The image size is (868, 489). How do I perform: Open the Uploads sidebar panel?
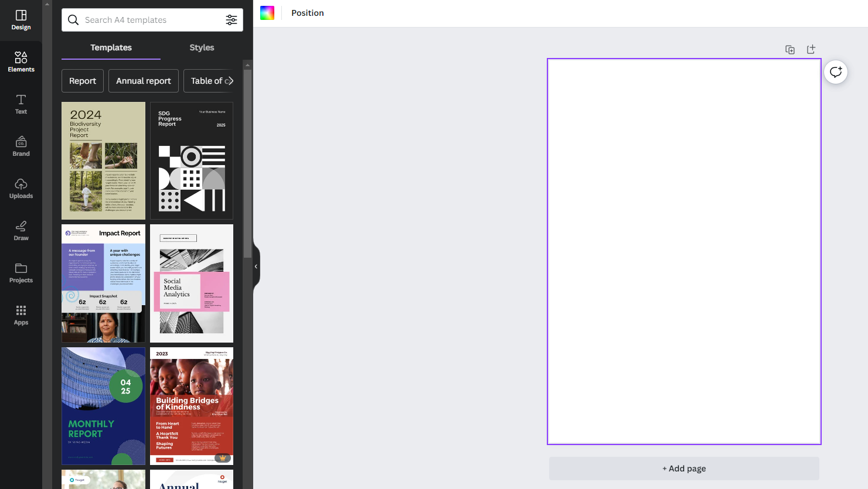21,189
